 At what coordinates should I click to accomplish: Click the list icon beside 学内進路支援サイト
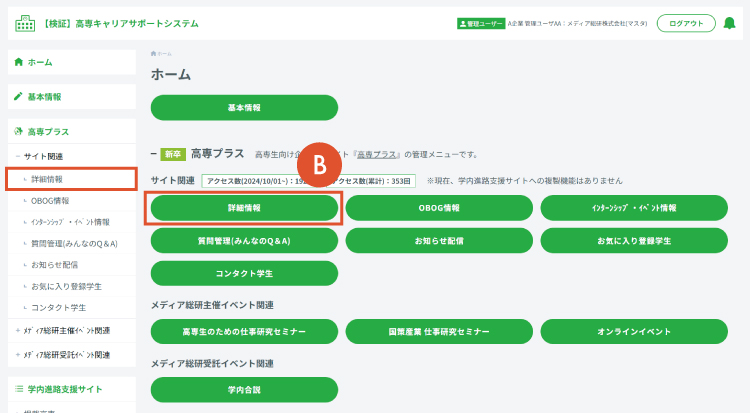pyautogui.click(x=19, y=389)
